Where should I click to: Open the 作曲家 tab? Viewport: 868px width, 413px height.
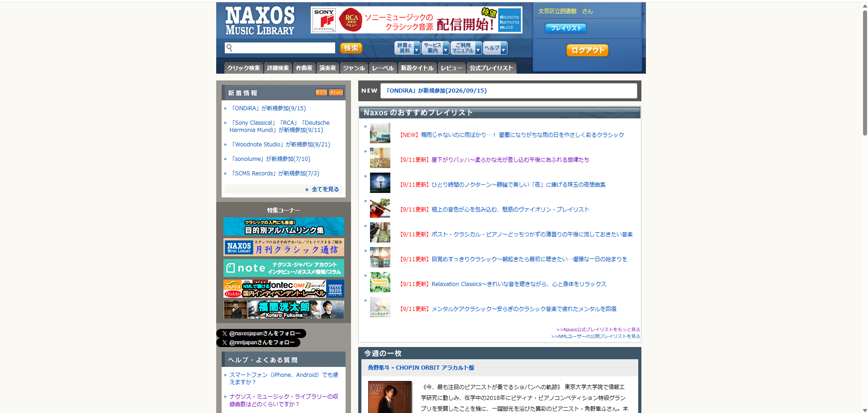point(304,68)
